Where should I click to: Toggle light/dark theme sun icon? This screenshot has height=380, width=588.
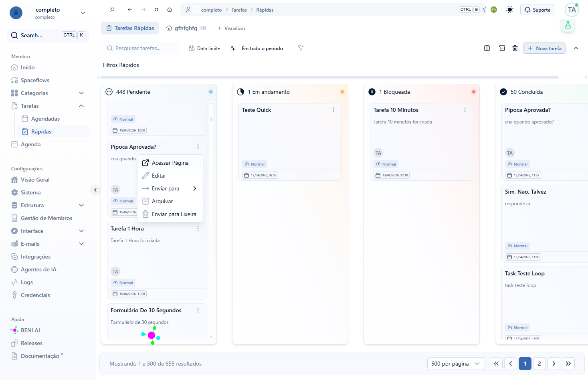[510, 10]
